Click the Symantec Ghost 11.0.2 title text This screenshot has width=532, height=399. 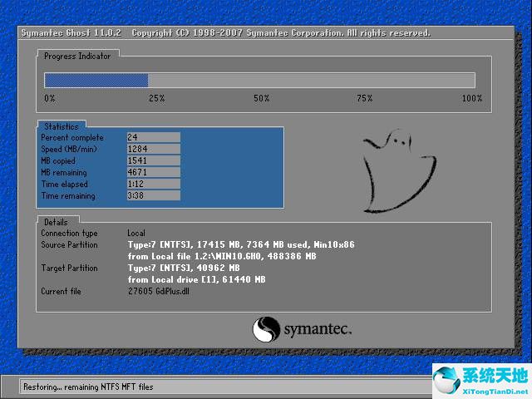pyautogui.click(x=71, y=33)
